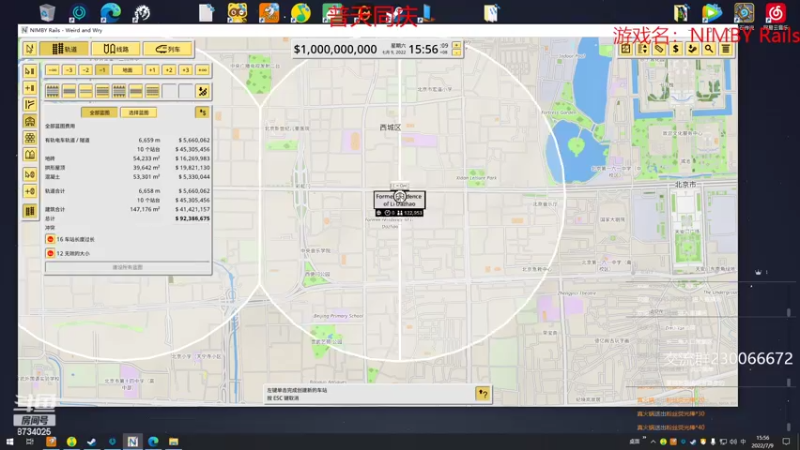Set track level to +2

pyautogui.click(x=169, y=70)
